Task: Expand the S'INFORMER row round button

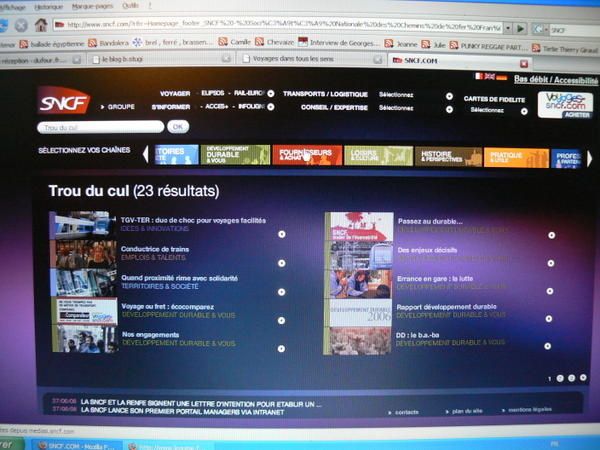Action: (271, 107)
